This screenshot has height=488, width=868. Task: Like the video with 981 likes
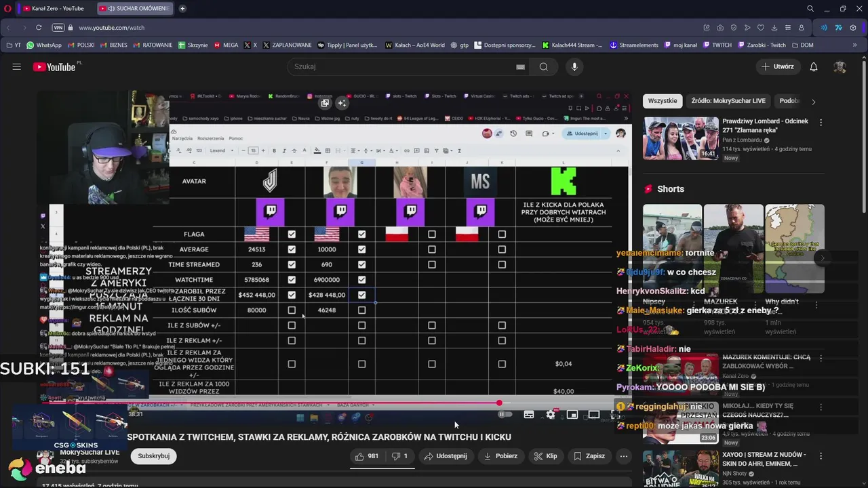(x=367, y=456)
